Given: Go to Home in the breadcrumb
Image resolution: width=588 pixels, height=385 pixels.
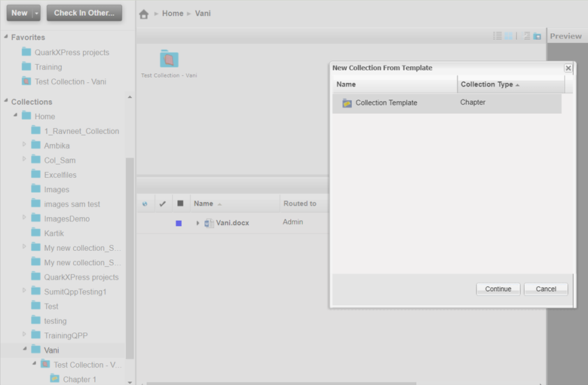Looking at the screenshot, I should 173,14.
